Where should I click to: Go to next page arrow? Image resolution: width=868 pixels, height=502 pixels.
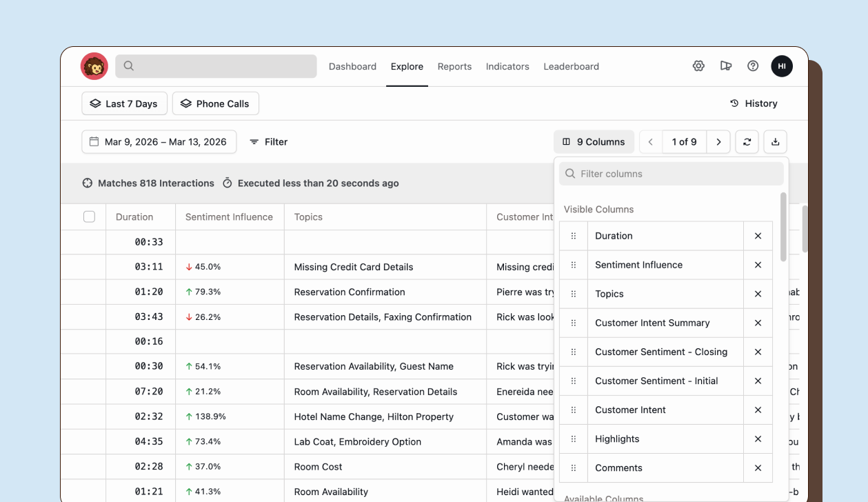pyautogui.click(x=718, y=142)
